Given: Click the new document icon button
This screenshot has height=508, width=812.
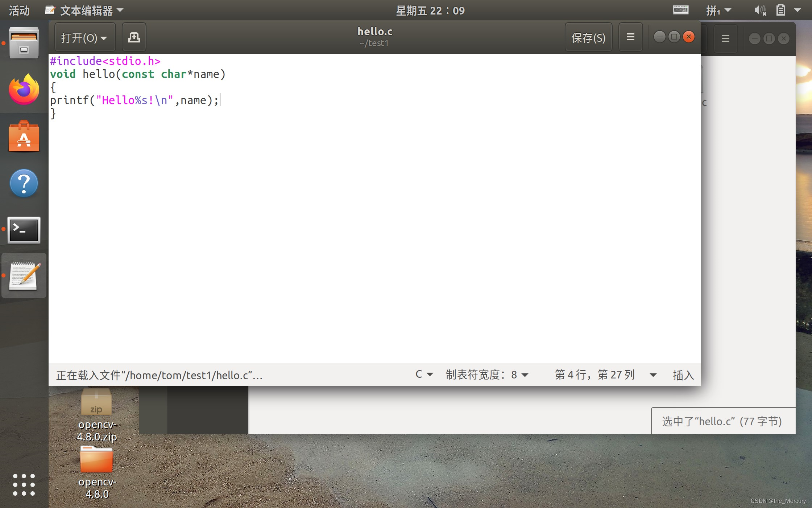Looking at the screenshot, I should coord(134,37).
